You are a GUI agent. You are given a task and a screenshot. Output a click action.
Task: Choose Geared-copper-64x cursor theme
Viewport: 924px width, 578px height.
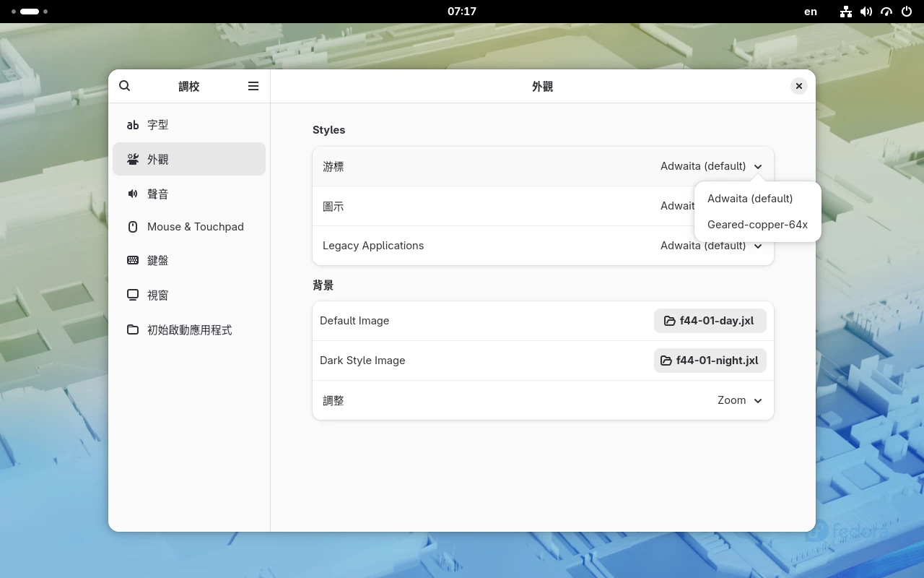[x=757, y=225]
